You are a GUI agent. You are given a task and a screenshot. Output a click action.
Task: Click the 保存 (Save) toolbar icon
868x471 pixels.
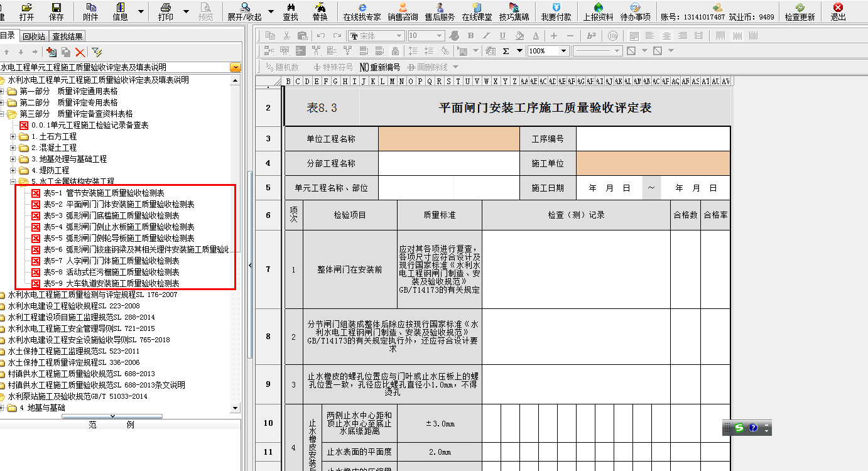coord(57,11)
